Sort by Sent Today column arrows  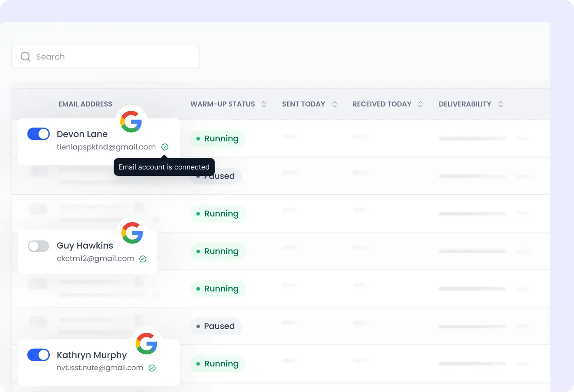click(x=335, y=104)
